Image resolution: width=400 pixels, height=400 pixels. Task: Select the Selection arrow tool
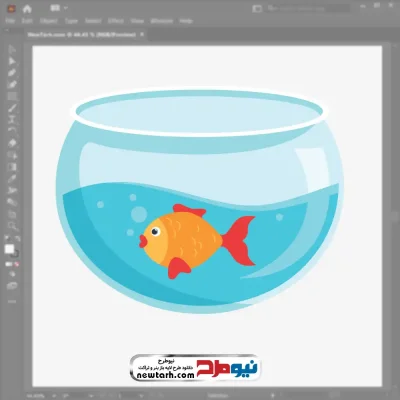[x=12, y=50]
